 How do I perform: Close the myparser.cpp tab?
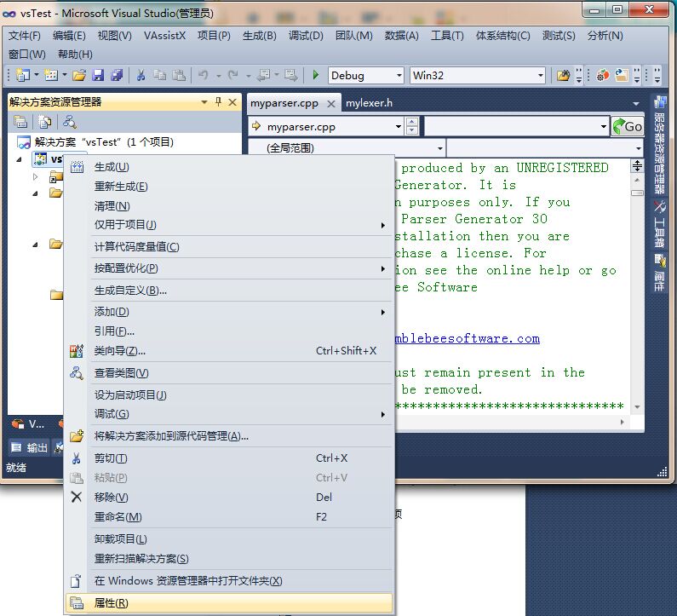(331, 104)
